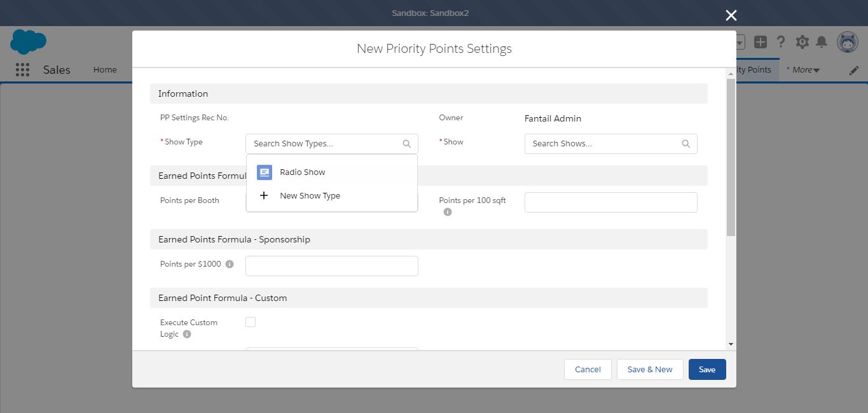The height and width of the screenshot is (413, 868).
Task: Click the Points per $1000 input field
Action: tap(331, 266)
